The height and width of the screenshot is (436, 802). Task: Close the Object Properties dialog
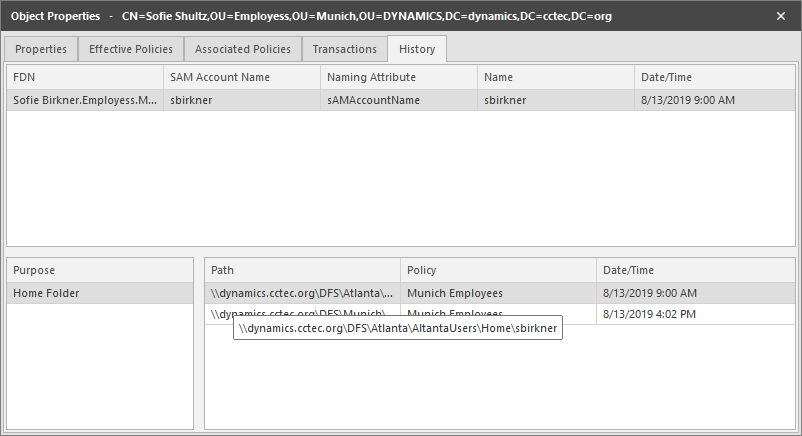pos(781,16)
